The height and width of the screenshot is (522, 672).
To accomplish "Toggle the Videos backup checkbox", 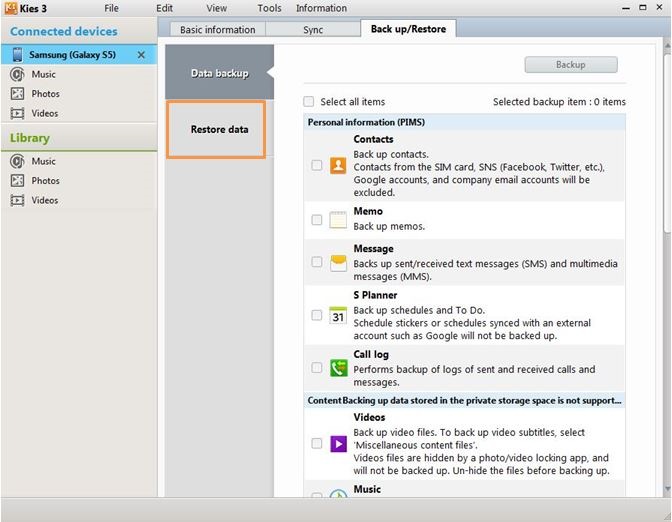I will [317, 443].
